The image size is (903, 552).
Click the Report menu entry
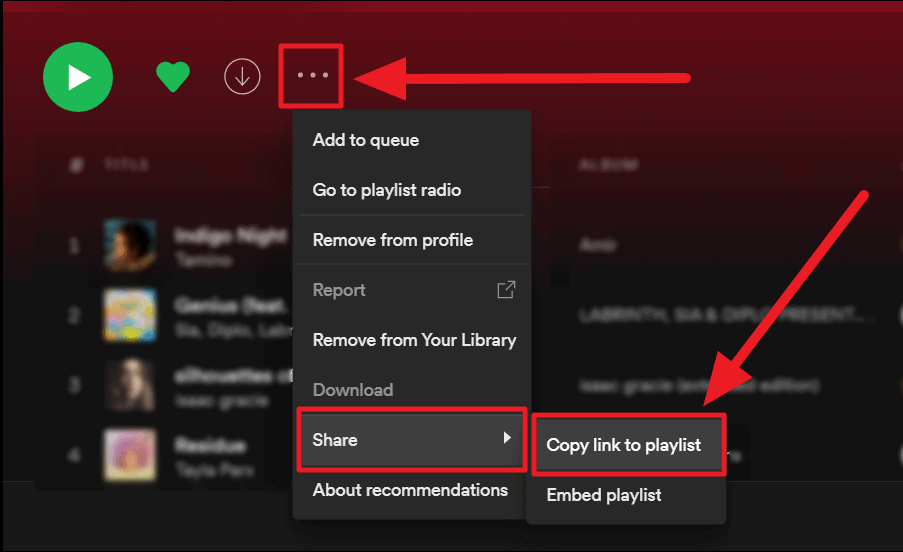339,290
